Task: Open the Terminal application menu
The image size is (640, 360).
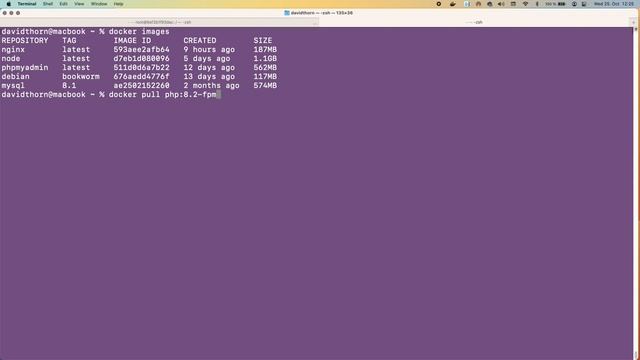Action: click(x=27, y=4)
